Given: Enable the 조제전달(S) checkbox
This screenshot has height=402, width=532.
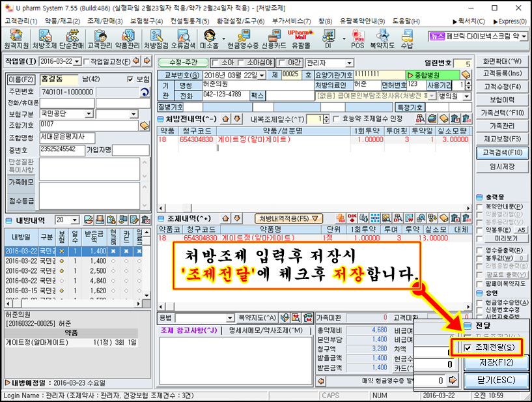Looking at the screenshot, I should tap(468, 347).
